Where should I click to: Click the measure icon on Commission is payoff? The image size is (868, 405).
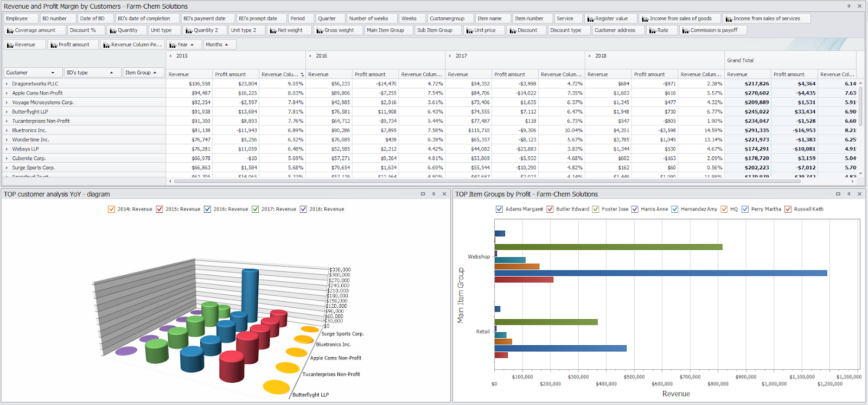pyautogui.click(x=686, y=30)
